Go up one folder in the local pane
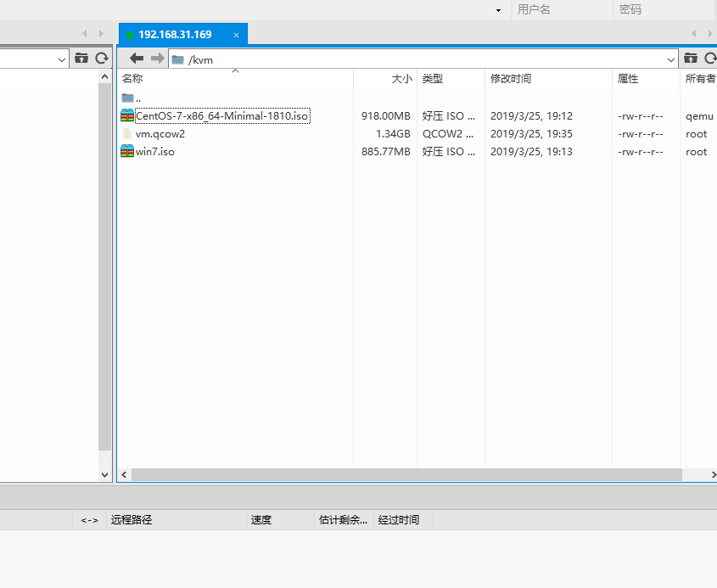 81,58
